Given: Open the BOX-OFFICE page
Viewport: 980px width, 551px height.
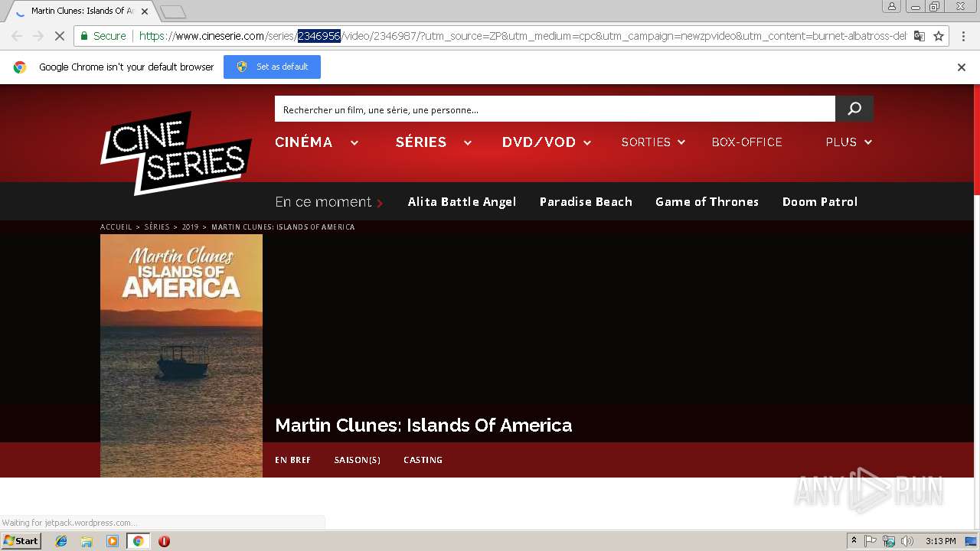Looking at the screenshot, I should pos(746,142).
